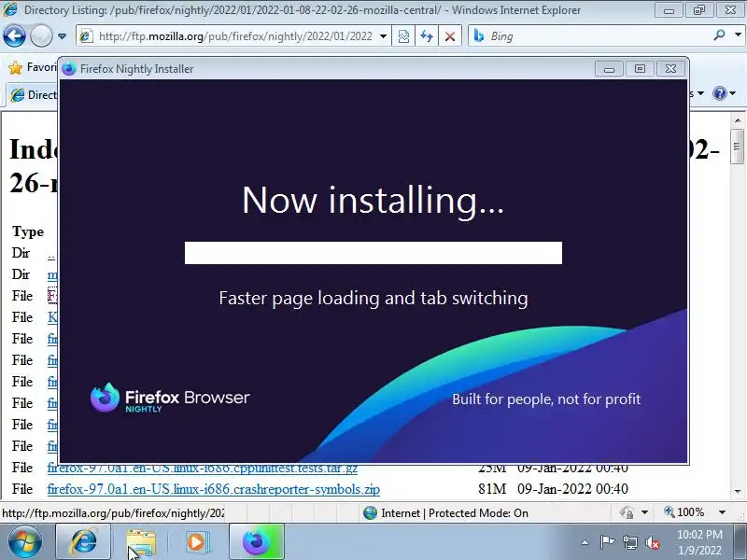Open Windows Media Player from taskbar

[x=196, y=542]
